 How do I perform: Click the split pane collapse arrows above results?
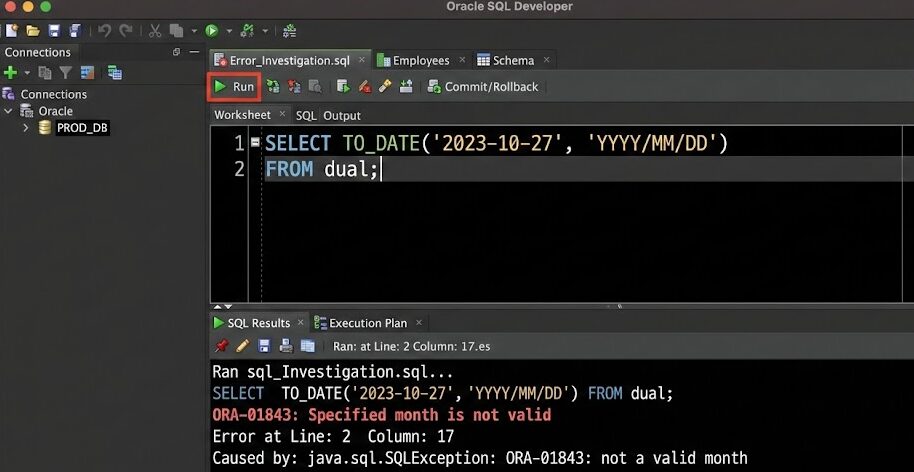click(222, 307)
